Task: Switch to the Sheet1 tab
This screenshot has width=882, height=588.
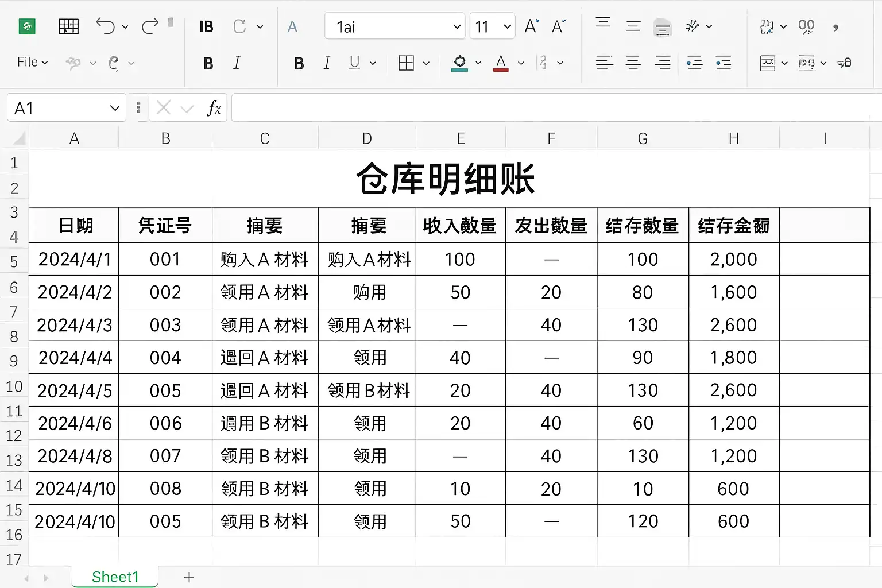Action: (x=115, y=577)
